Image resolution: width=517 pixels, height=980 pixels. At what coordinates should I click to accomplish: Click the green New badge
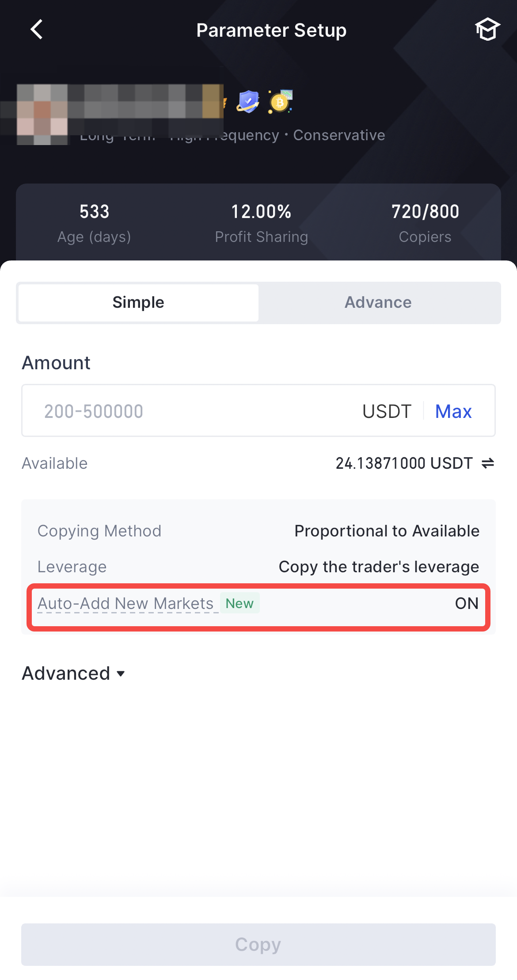[239, 604]
